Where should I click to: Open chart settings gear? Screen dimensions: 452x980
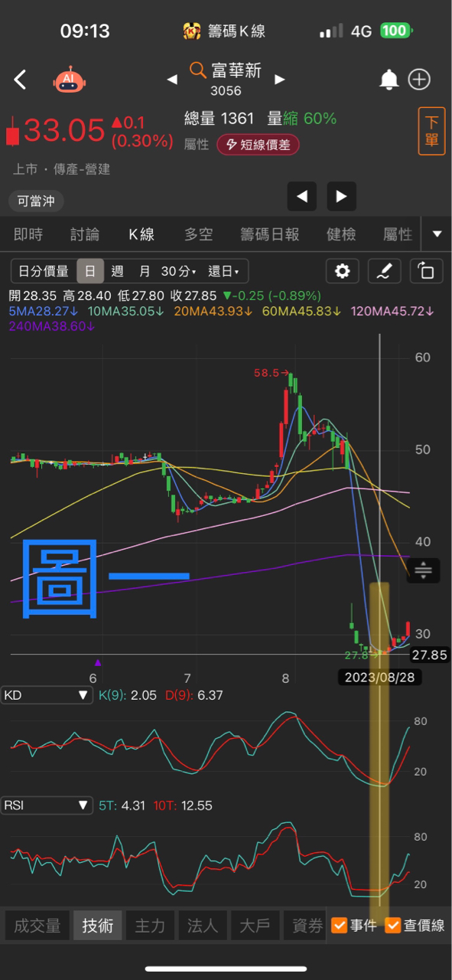point(343,271)
